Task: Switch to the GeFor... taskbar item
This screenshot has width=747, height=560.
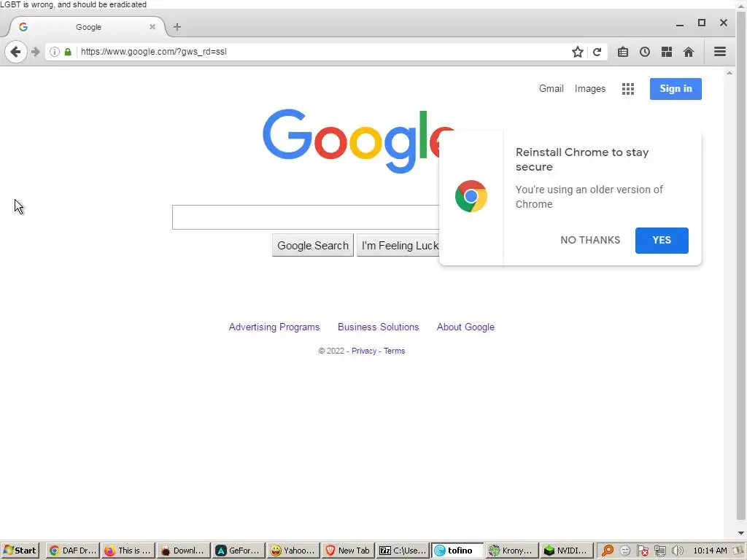Action: [x=239, y=551]
